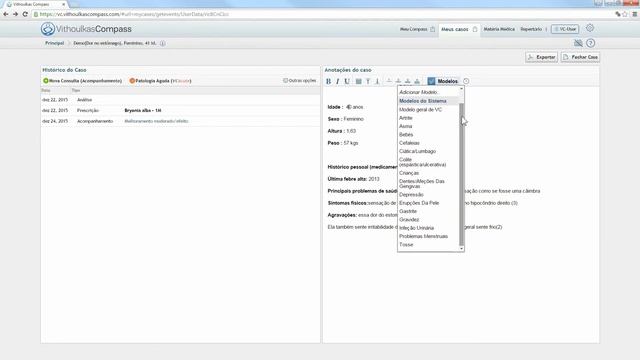Open the Repertório tab
This screenshot has height=360, width=640.
[531, 29]
